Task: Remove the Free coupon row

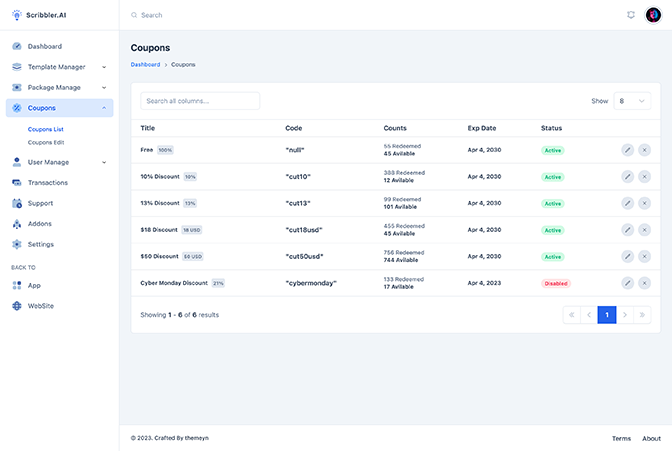Action: [644, 150]
